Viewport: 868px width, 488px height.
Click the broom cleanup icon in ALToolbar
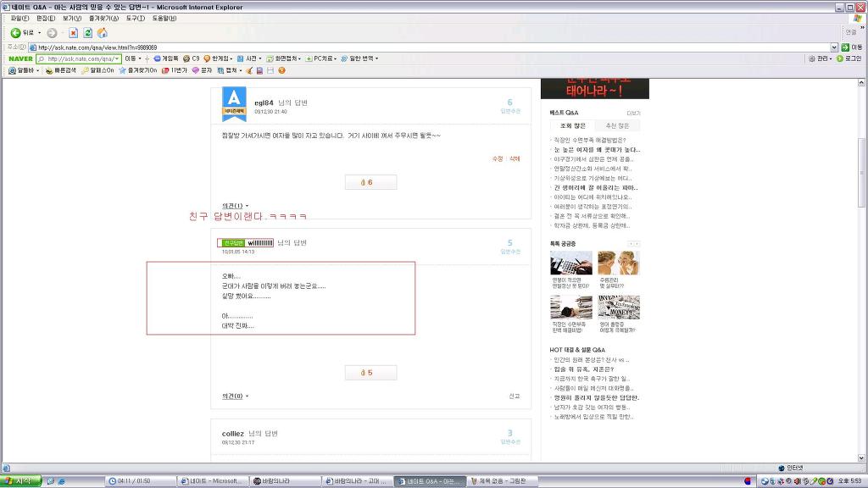(x=249, y=71)
